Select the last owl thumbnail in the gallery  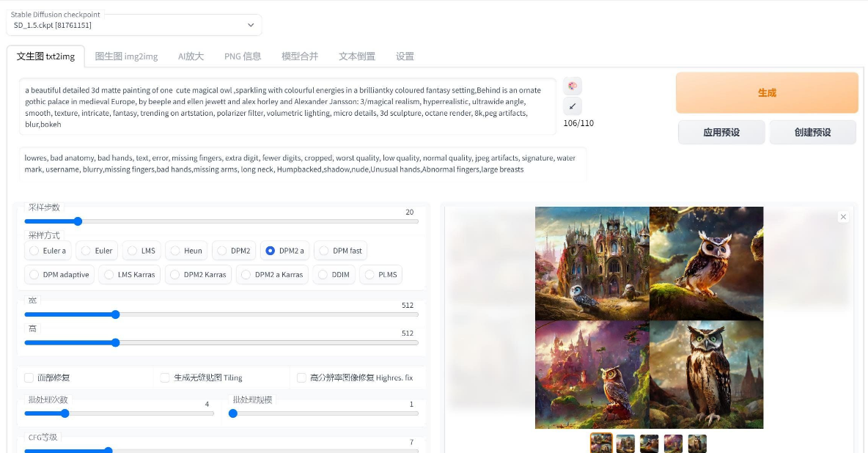(x=696, y=443)
